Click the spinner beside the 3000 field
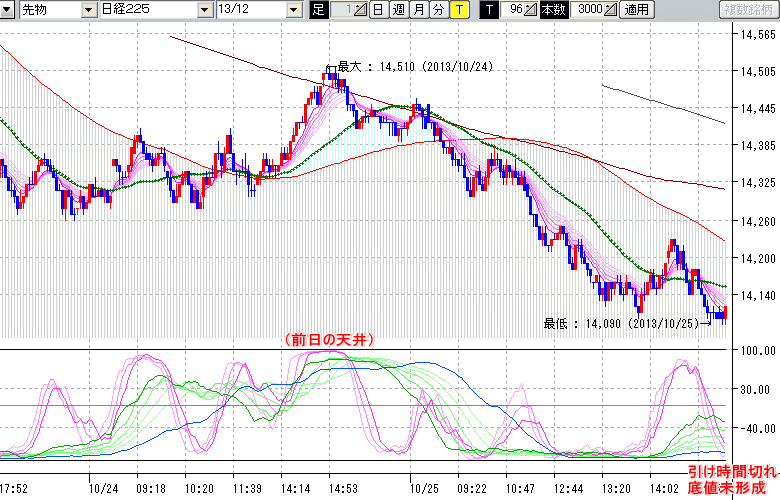This screenshot has height=500, width=780. [609, 10]
